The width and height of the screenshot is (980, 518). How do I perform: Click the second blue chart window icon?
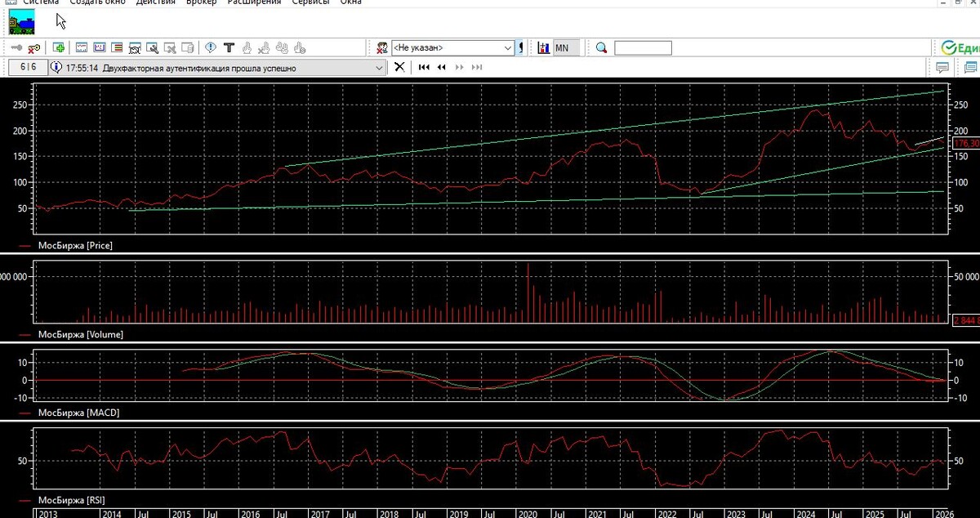100,48
